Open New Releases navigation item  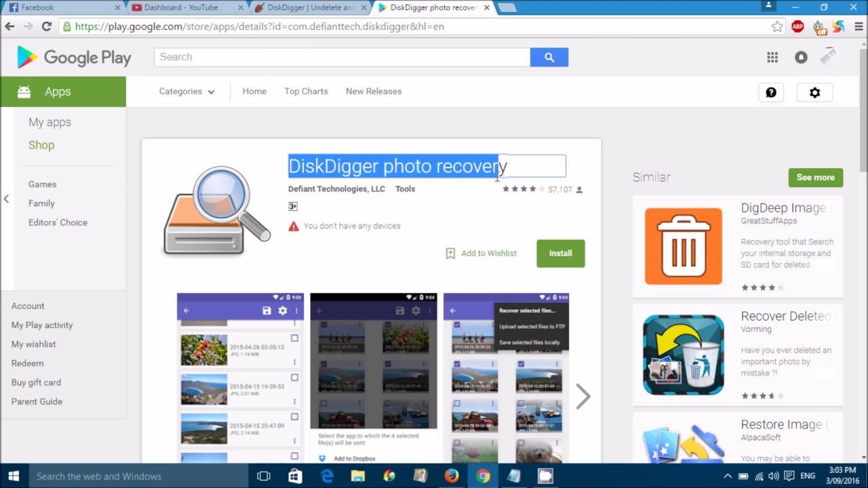pyautogui.click(x=374, y=91)
